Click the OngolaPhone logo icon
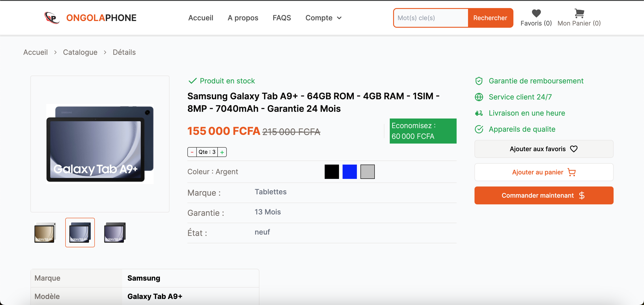Viewport: 644px width, 305px height. point(52,18)
